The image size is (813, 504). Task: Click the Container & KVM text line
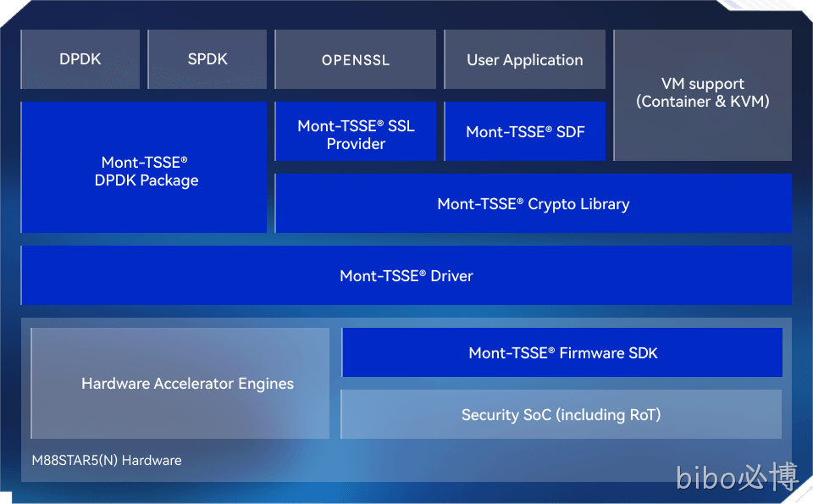click(x=703, y=102)
